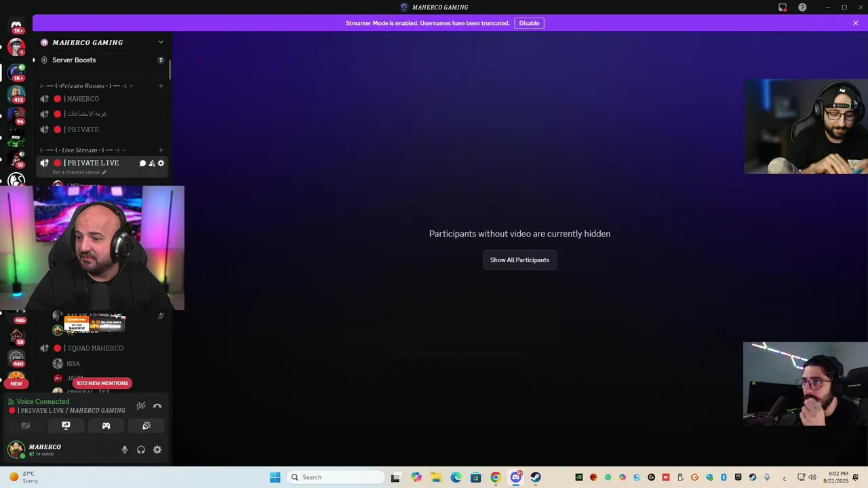
Task: Click the Voice Connected signal icon
Action: tap(11, 402)
